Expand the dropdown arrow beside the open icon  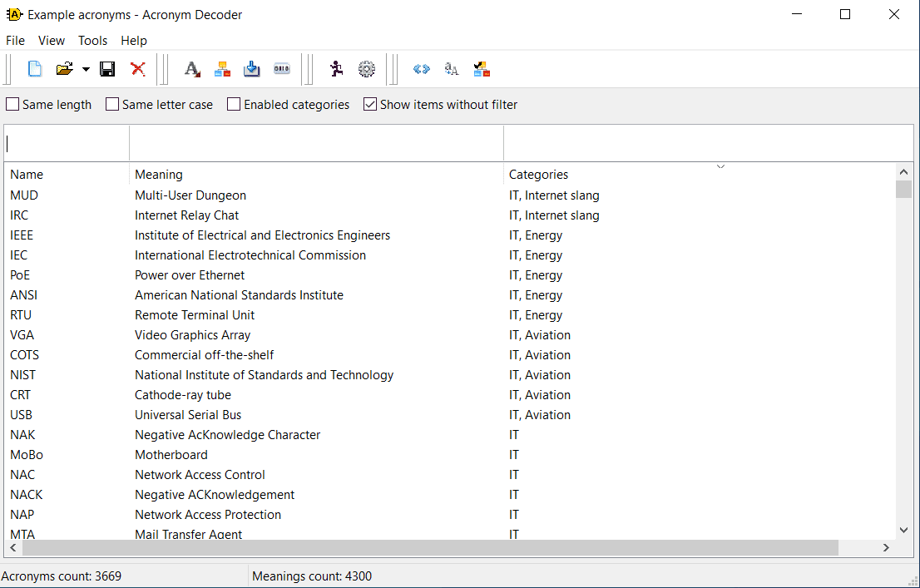click(x=86, y=70)
